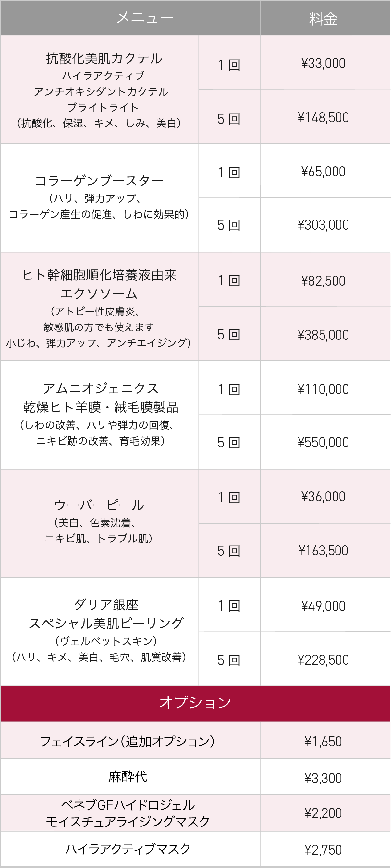
Task: Click the 料金 column header
Action: (x=324, y=18)
